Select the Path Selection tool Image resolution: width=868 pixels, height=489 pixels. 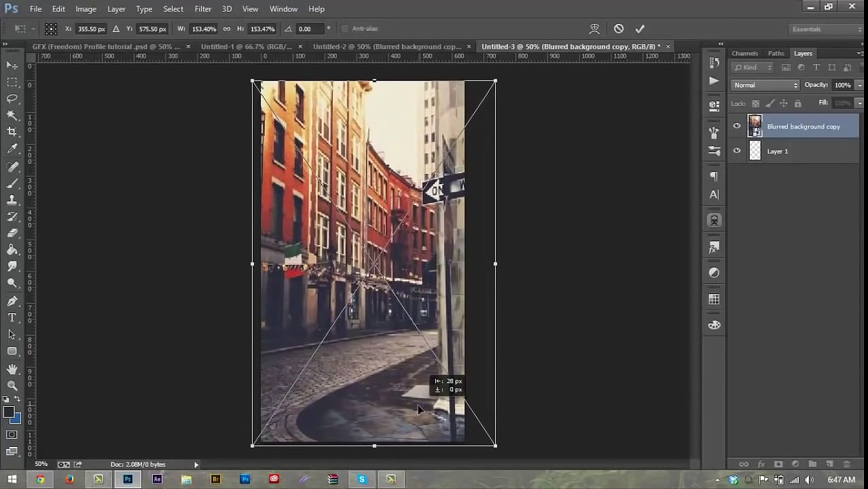[12, 334]
